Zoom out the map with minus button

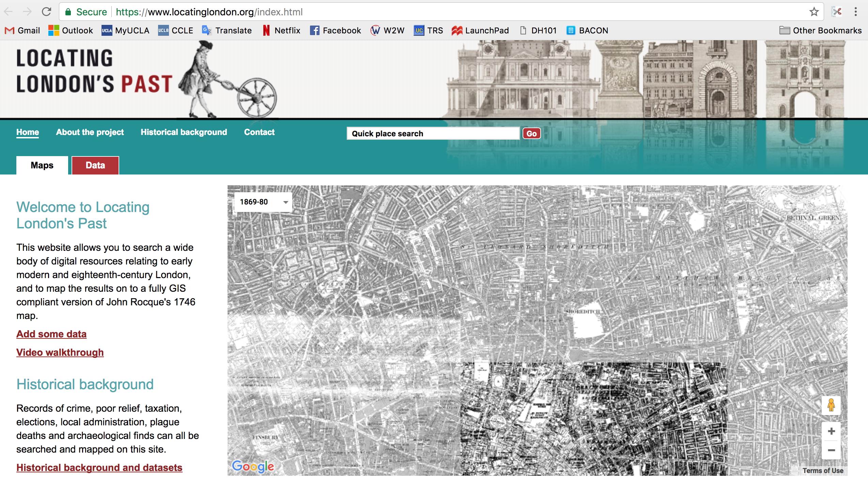coord(831,450)
